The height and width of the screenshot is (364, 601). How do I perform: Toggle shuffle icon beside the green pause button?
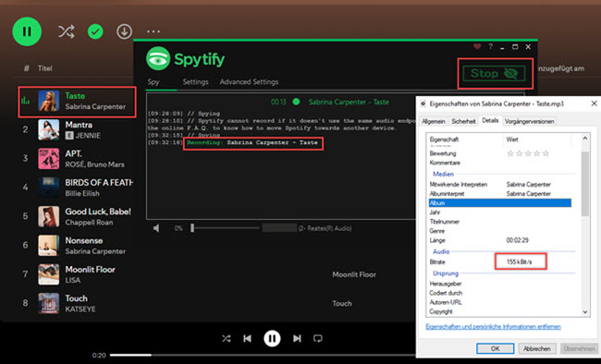pos(66,31)
